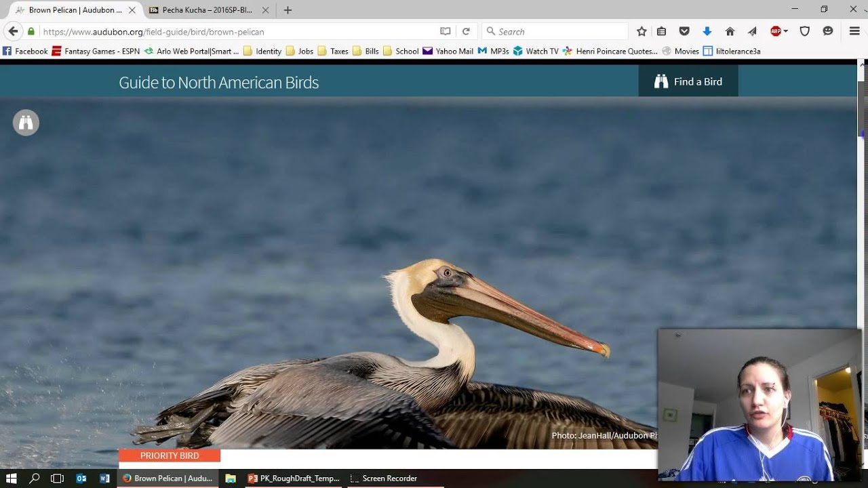
Task: Open Firefox reader view icon in address bar
Action: [x=445, y=31]
